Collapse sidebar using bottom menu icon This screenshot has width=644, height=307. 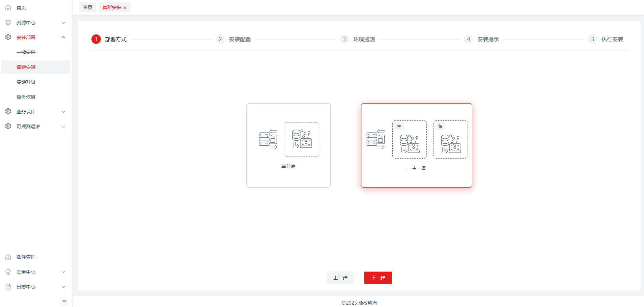(x=64, y=302)
